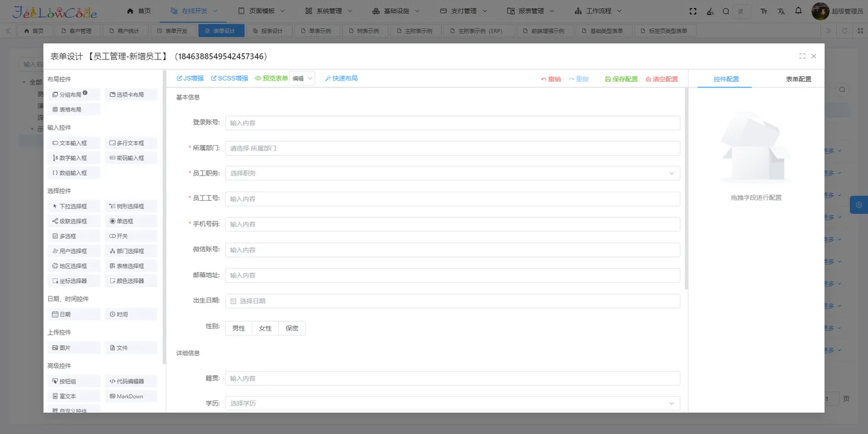
Task: Toggle fullscreen for the 表单设计 dialog
Action: click(802, 56)
